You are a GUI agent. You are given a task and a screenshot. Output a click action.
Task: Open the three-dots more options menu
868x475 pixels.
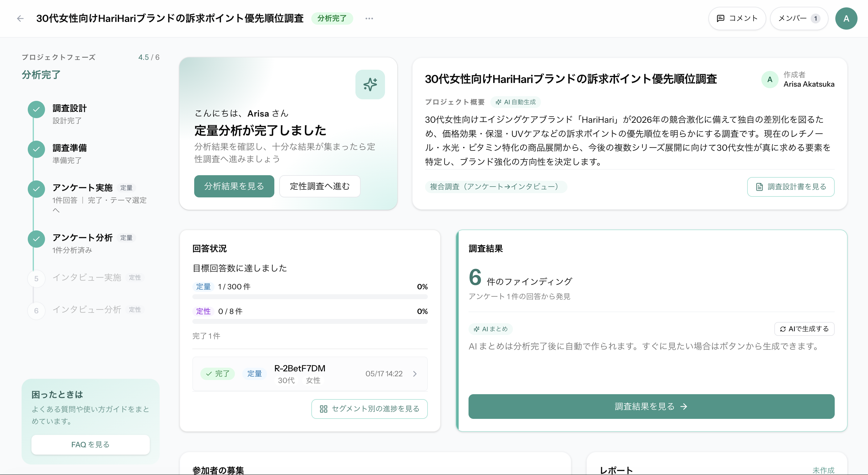click(369, 19)
